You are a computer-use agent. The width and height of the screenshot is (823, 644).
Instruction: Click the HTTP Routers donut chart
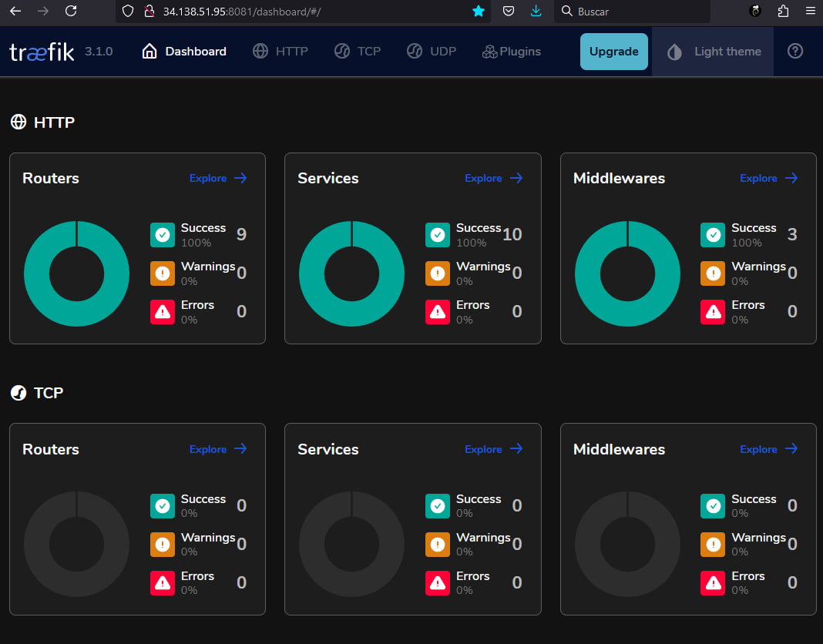[76, 273]
